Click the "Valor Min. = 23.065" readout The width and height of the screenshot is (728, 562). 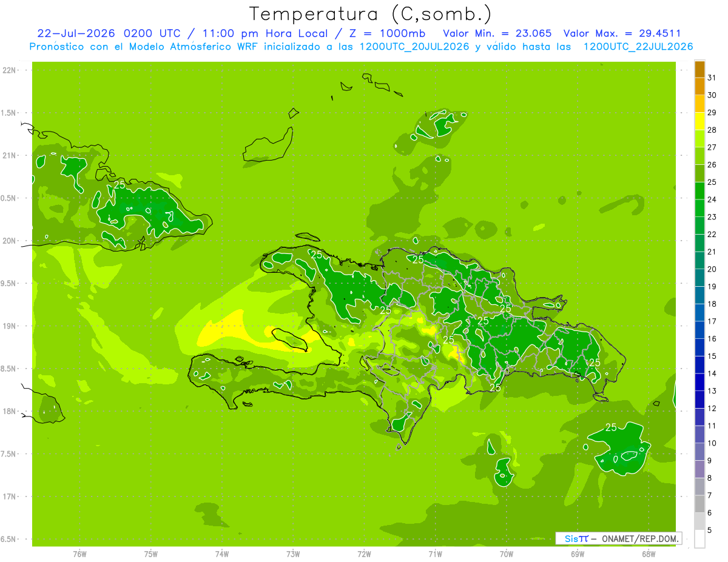(497, 33)
